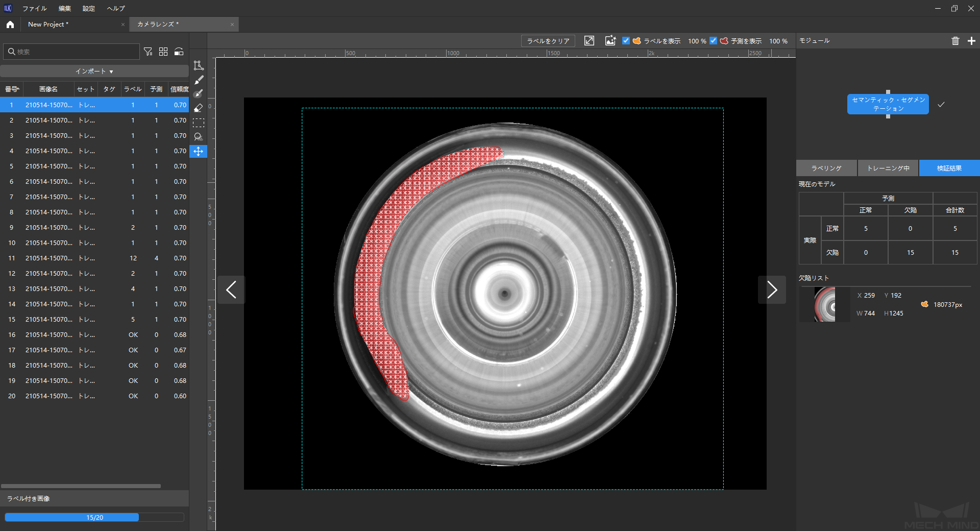
Task: Click the ラベルをクリア button
Action: [548, 41]
